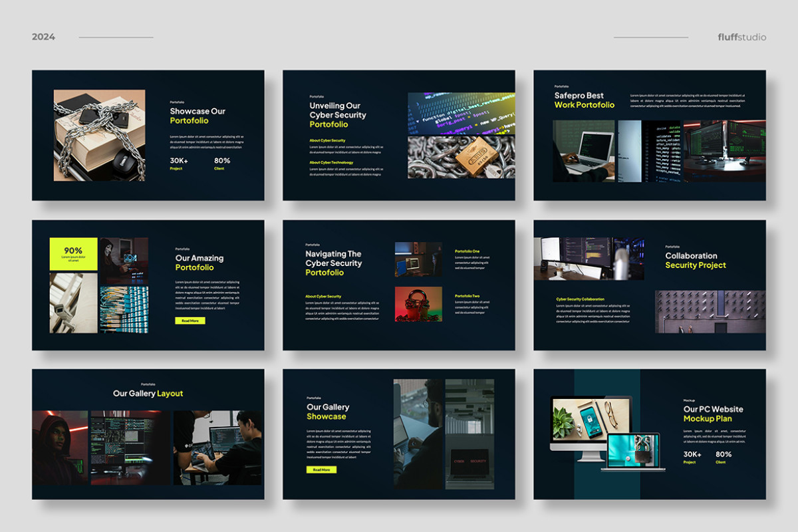798x532 pixels.
Task: Select the security camera photo
Action: (73, 303)
